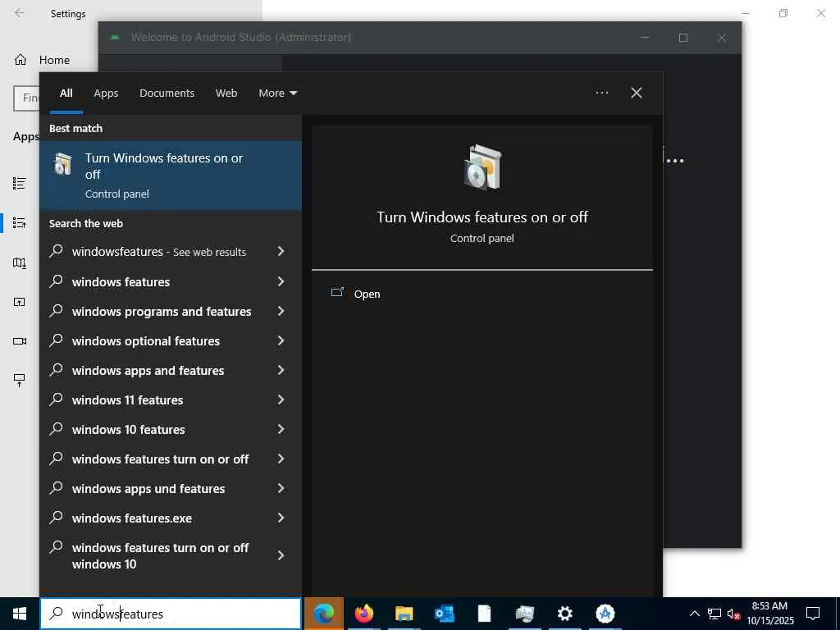Image resolution: width=840 pixels, height=630 pixels.
Task: Open the notification center icon
Action: (813, 614)
